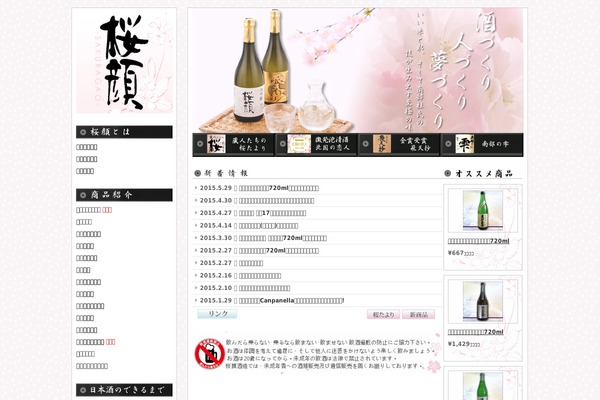Image resolution: width=600 pixels, height=400 pixels.
Task: Click the 桜 label thumbnail in banner nav
Action: click(216, 144)
